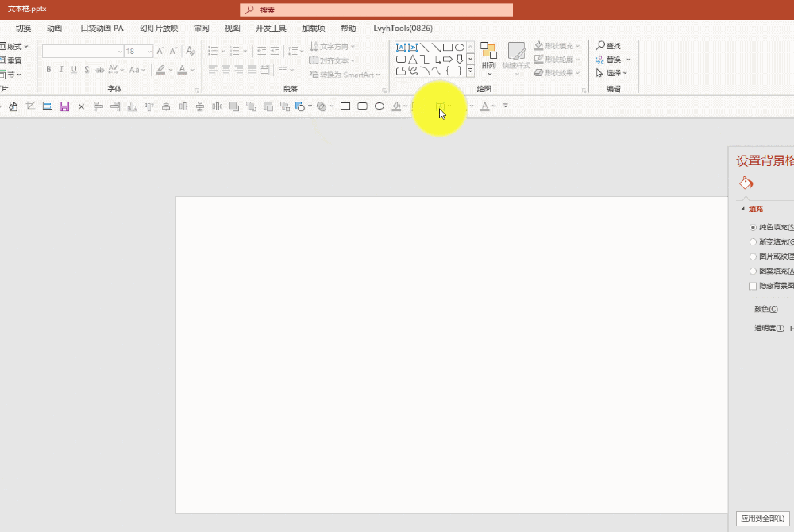Viewport: 794px width, 532px height.
Task: Click quick toolbar shape fill color bucket
Action: [396, 106]
